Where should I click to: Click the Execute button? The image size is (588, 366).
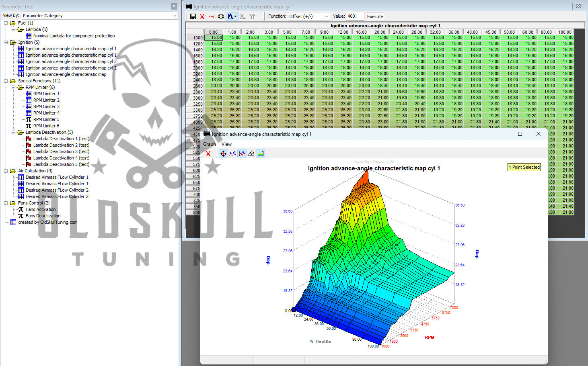[x=375, y=16]
